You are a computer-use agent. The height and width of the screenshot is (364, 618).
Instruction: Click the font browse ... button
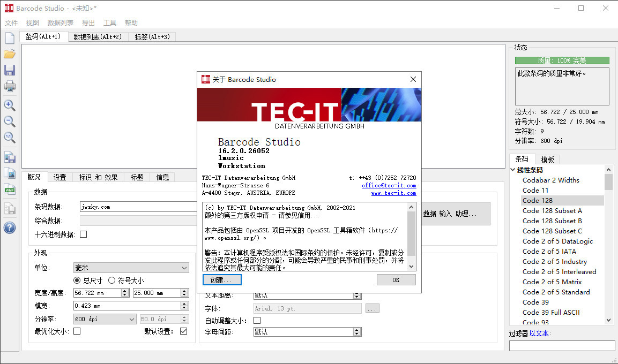372,308
